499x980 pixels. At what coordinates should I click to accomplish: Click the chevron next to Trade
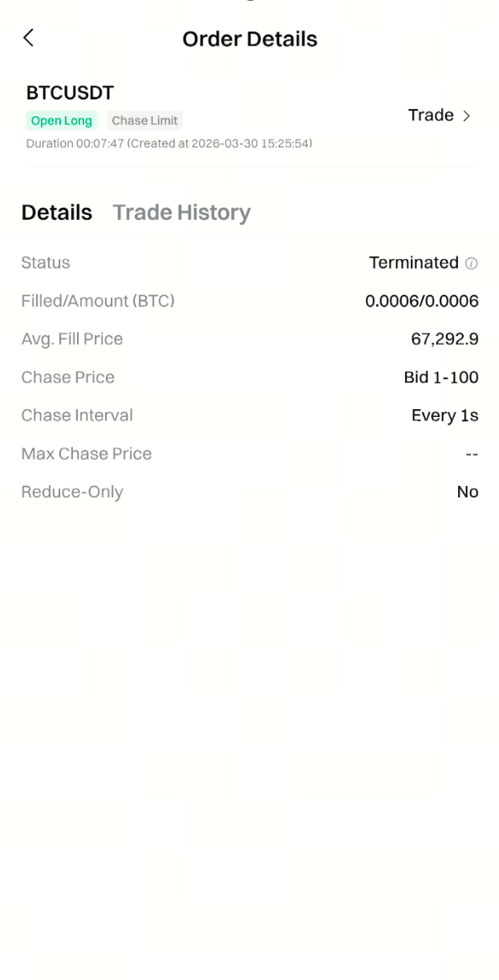point(467,116)
